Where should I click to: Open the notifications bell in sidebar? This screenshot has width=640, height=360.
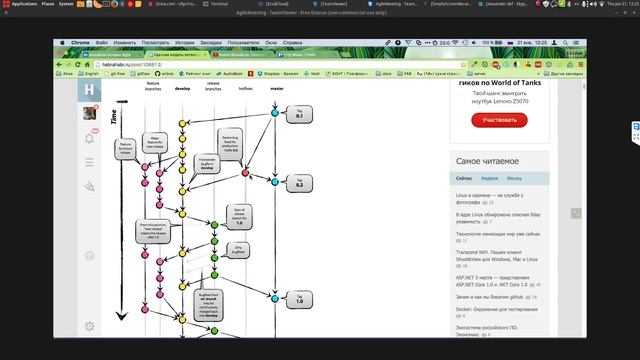89,138
